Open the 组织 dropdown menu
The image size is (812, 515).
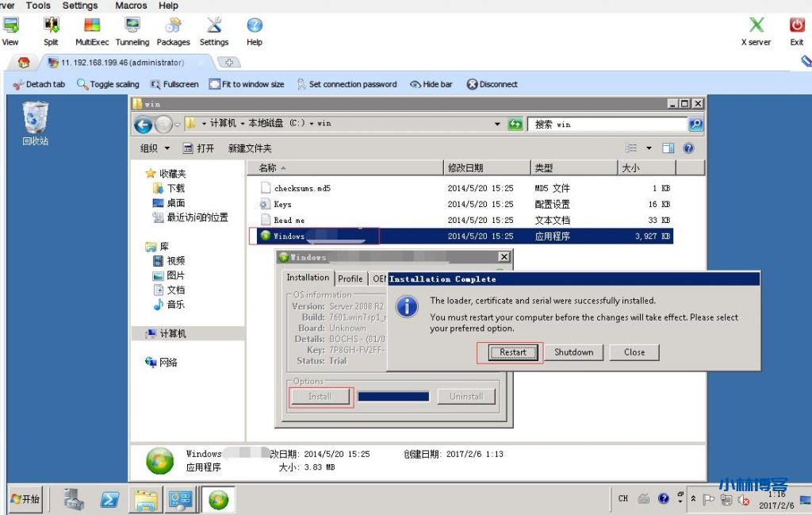(155, 148)
